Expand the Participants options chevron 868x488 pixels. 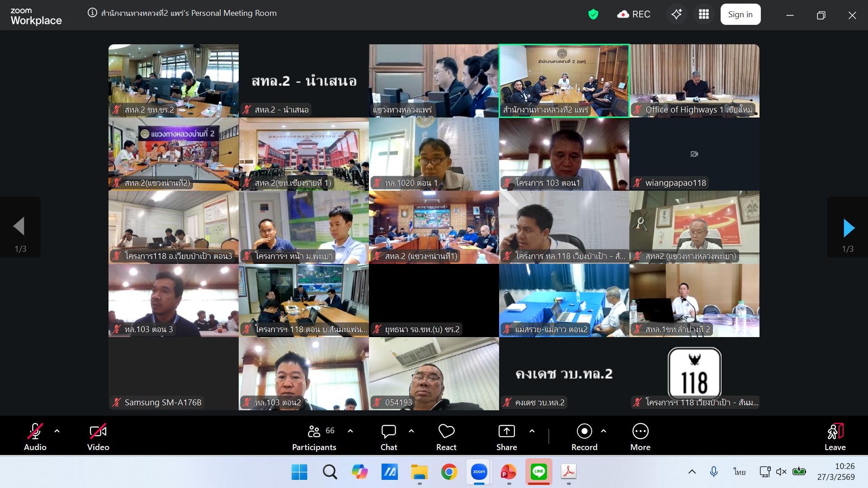pyautogui.click(x=350, y=431)
